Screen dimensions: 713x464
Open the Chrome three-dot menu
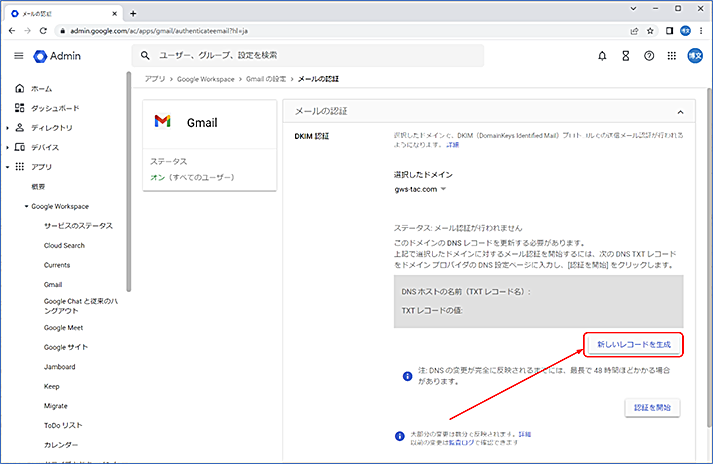pos(701,31)
